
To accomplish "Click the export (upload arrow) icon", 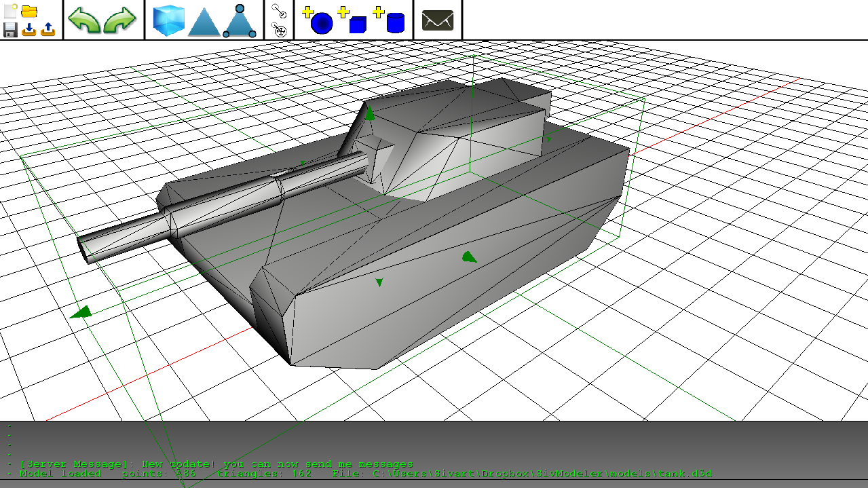I will (x=48, y=30).
